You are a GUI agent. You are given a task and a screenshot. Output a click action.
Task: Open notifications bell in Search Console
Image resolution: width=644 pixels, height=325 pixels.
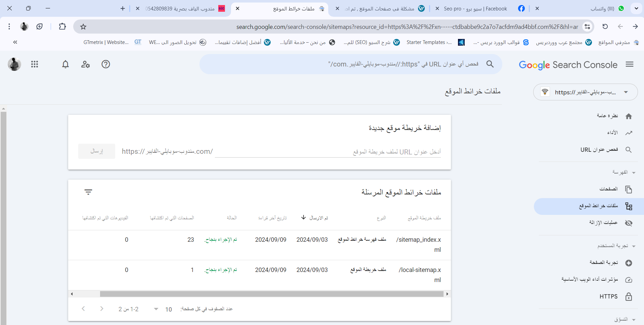click(65, 64)
